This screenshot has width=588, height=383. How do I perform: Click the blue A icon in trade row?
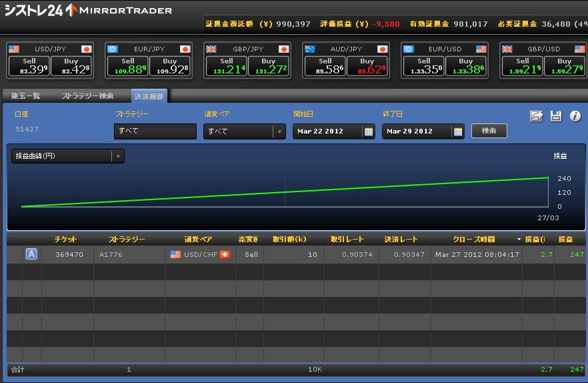pyautogui.click(x=31, y=254)
